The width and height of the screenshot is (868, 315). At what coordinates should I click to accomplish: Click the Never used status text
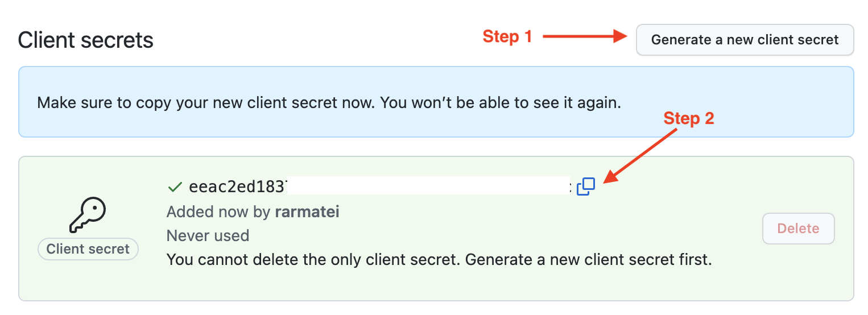point(208,235)
